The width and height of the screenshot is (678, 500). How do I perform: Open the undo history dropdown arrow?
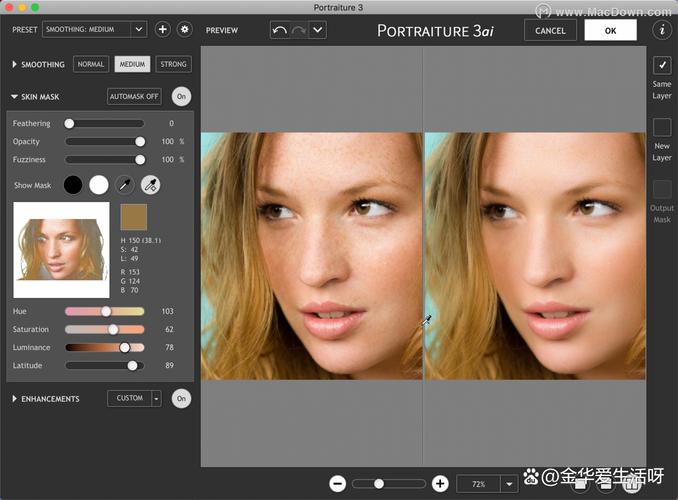pyautogui.click(x=318, y=30)
